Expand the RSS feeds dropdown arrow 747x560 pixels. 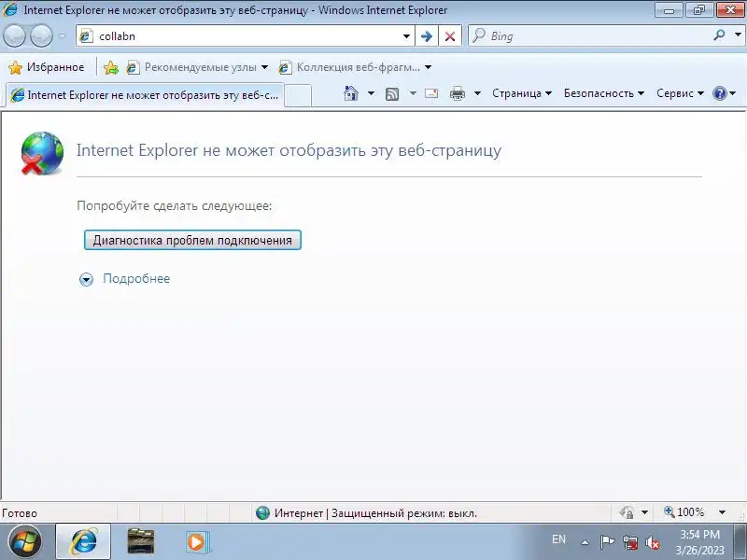pyautogui.click(x=413, y=93)
